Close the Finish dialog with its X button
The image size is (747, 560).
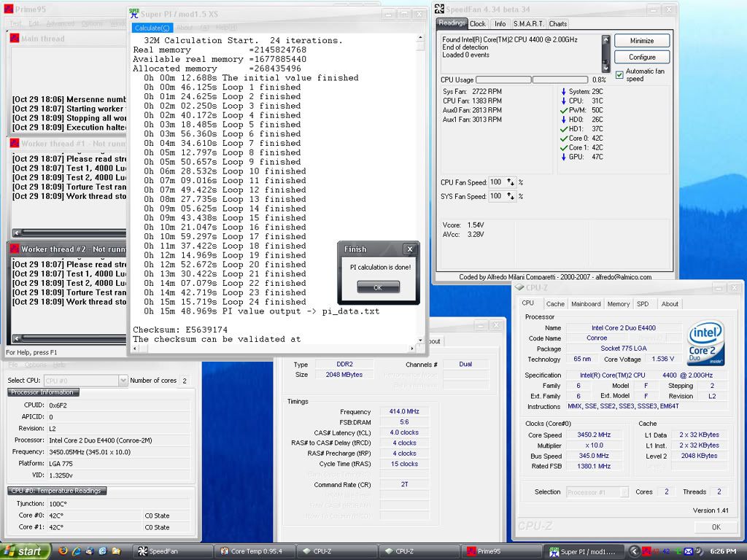409,249
